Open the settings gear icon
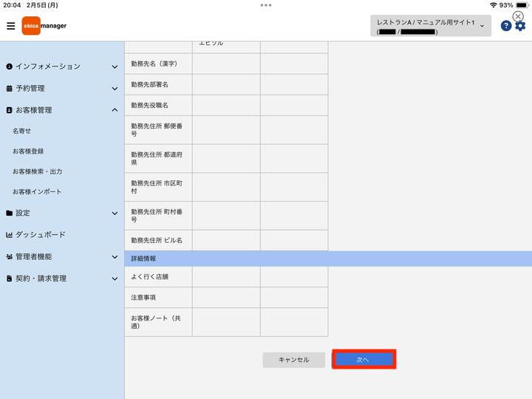The image size is (532, 399). [520, 26]
